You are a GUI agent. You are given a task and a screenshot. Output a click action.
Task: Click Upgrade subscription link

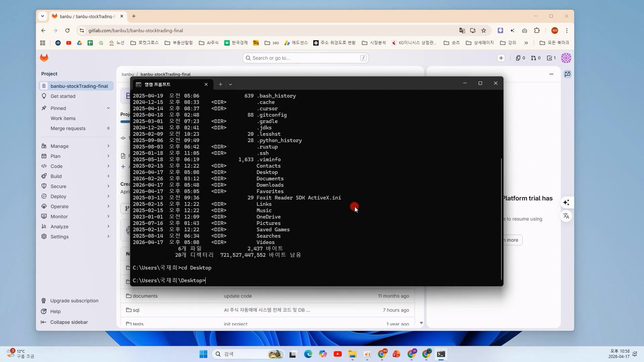(74, 301)
